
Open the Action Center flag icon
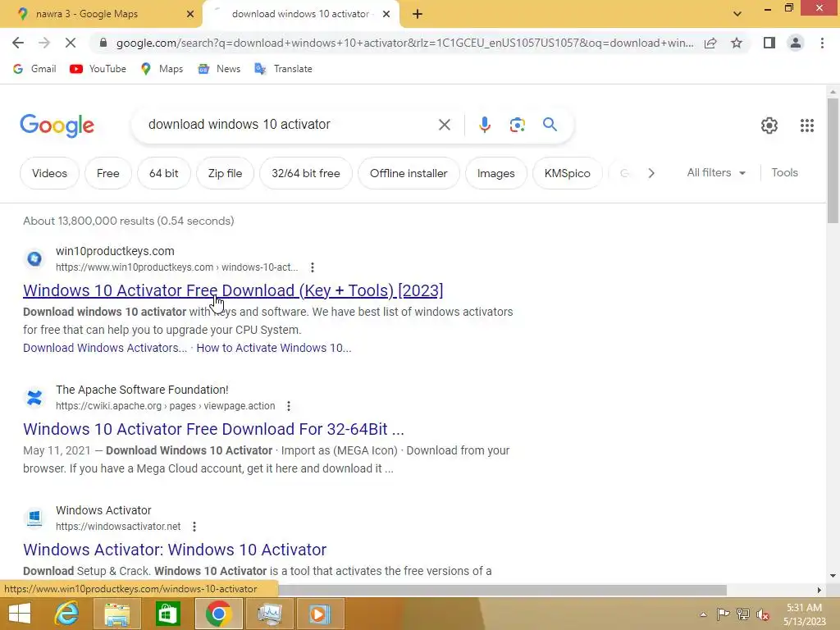723,614
